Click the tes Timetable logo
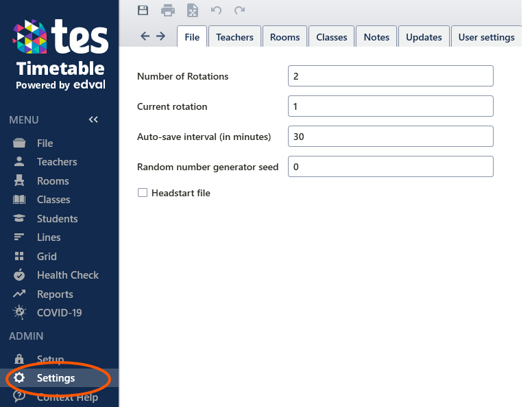The width and height of the screenshot is (532, 407). (x=60, y=54)
